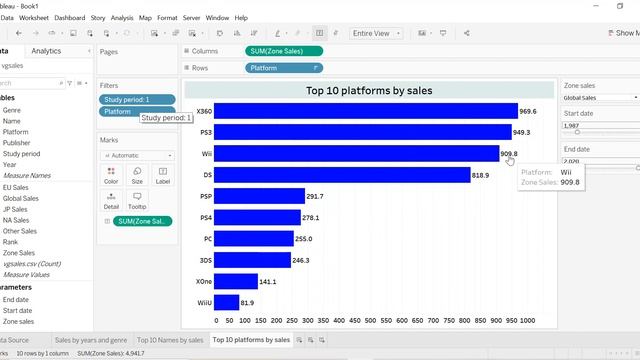Click the New Worksheet tab icon
This screenshot has width=640, height=360.
pos(299,340)
